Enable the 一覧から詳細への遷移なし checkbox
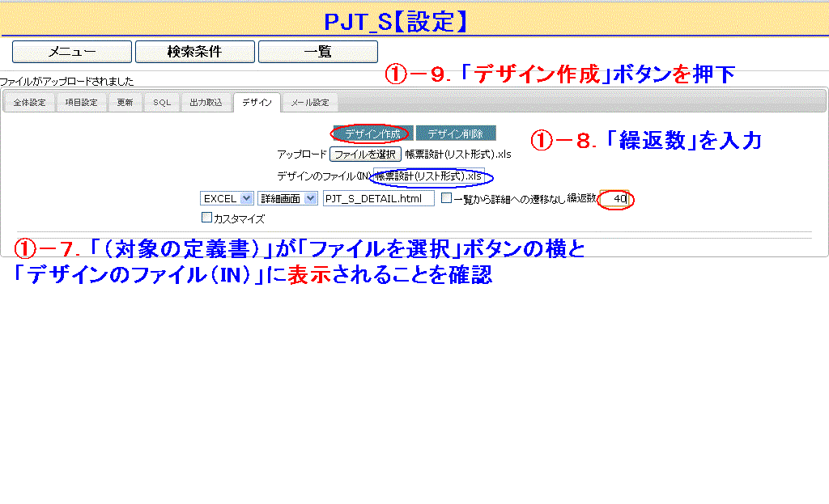 click(446, 198)
